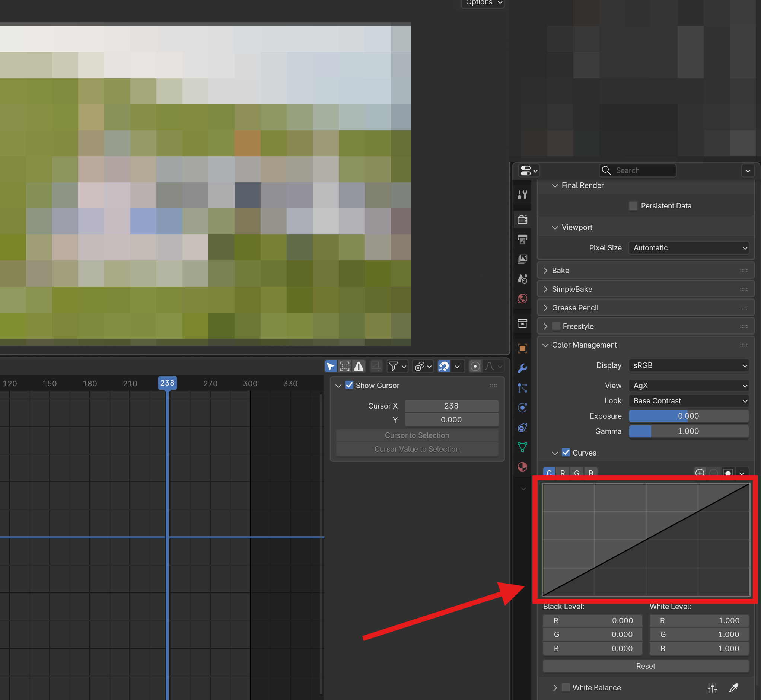The image size is (761, 700).
Task: Open the Object Constraints properties tab
Action: (522, 427)
